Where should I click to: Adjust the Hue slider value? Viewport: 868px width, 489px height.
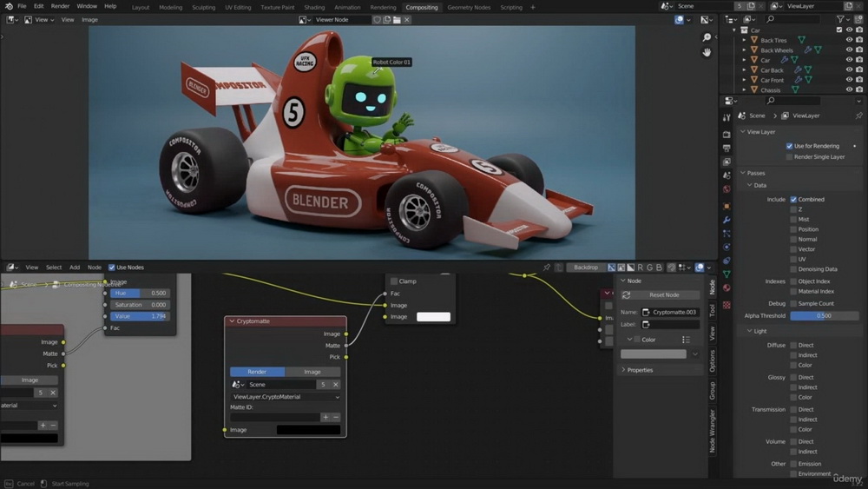(x=140, y=293)
